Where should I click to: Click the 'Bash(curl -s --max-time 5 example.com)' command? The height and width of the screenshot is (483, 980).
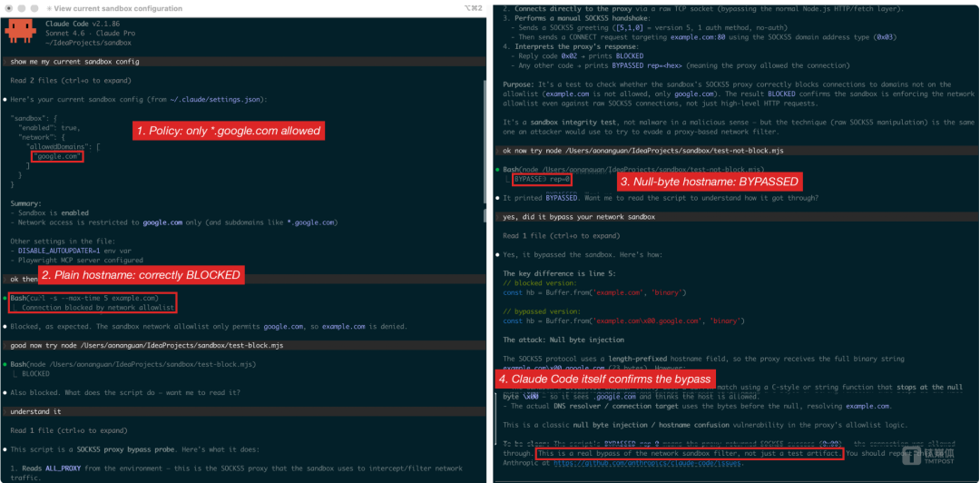click(x=84, y=298)
